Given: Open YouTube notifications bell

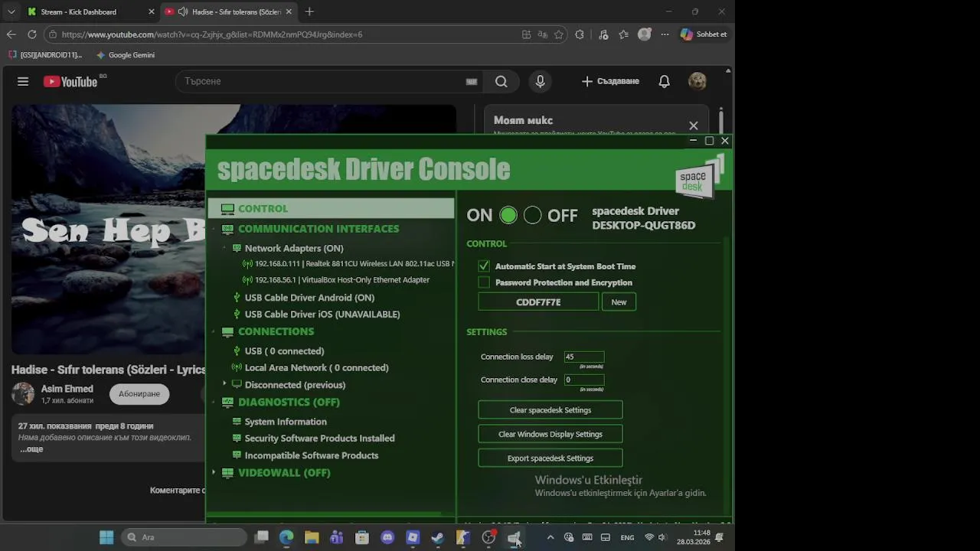Looking at the screenshot, I should [x=664, y=81].
